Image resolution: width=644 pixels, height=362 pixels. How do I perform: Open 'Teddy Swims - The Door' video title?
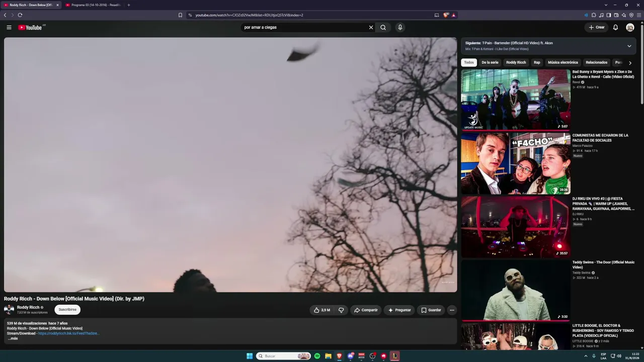(x=603, y=265)
